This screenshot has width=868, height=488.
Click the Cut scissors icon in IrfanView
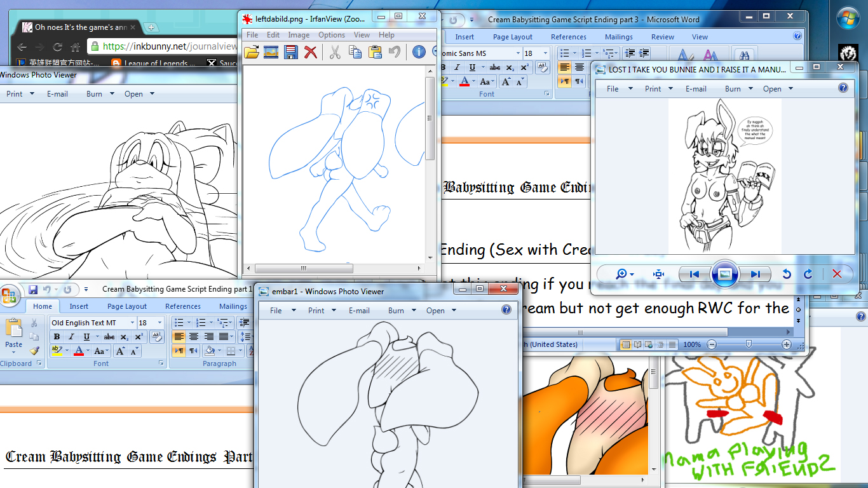tap(334, 52)
